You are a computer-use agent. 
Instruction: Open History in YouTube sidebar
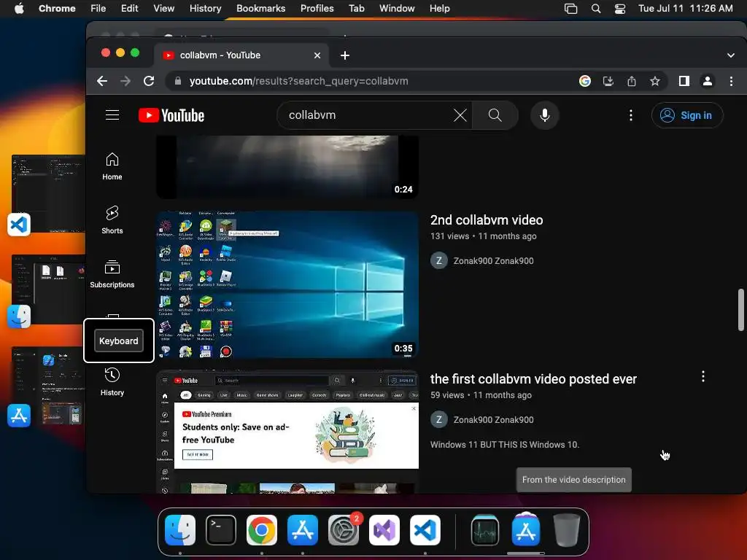tap(112, 382)
